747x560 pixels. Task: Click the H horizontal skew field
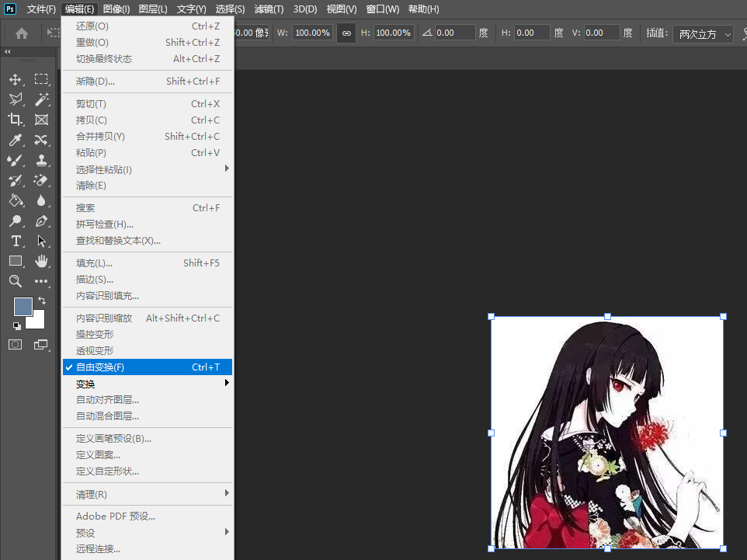pos(532,33)
